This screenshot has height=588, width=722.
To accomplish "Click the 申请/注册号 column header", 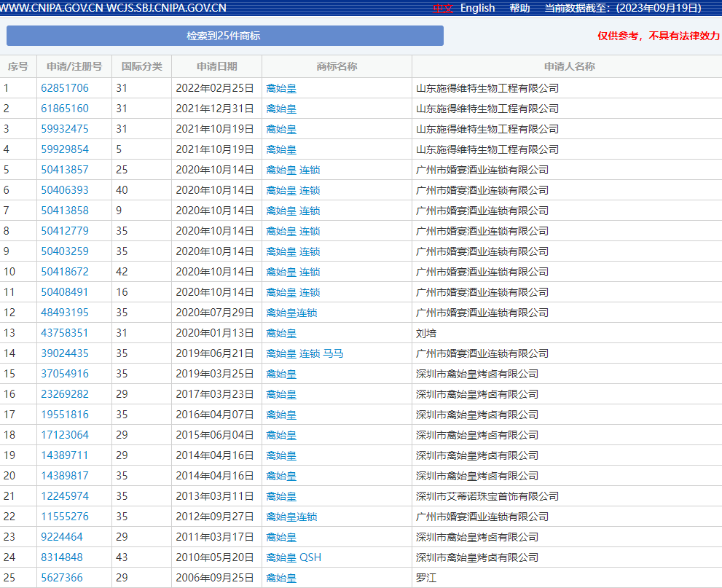I will coord(74,66).
